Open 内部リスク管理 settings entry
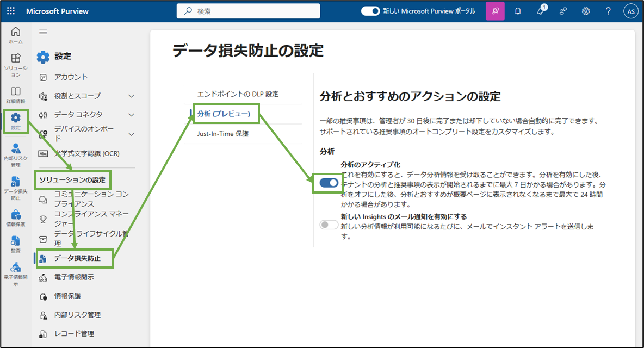 (x=77, y=315)
